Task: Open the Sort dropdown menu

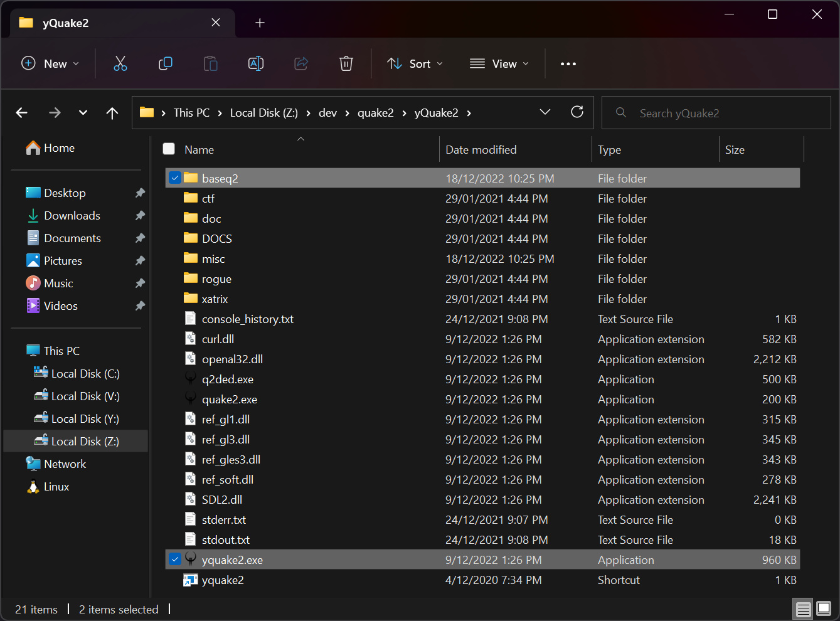Action: pyautogui.click(x=415, y=63)
